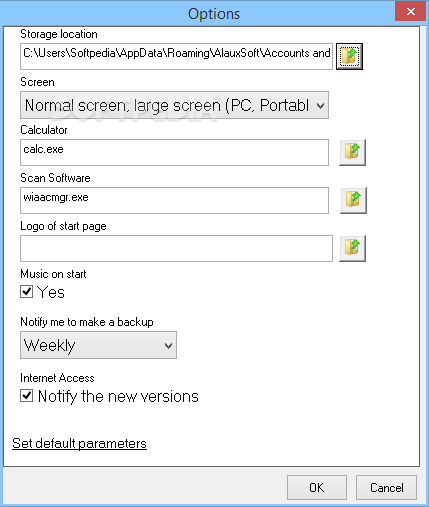Open the Screen type dropdown
429x507 pixels.
click(174, 105)
